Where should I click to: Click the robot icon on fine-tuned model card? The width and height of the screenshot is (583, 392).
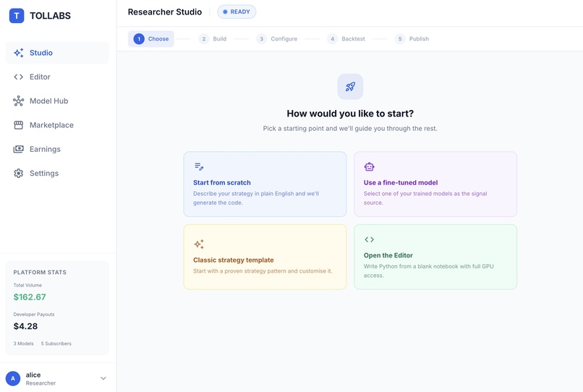(x=369, y=166)
